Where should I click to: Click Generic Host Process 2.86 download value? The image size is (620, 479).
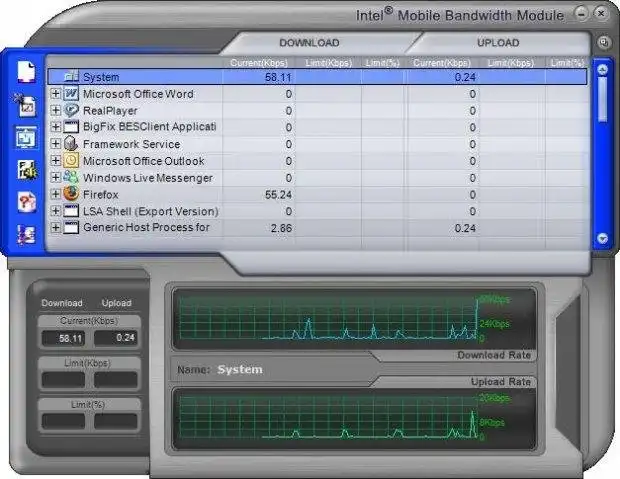point(281,228)
